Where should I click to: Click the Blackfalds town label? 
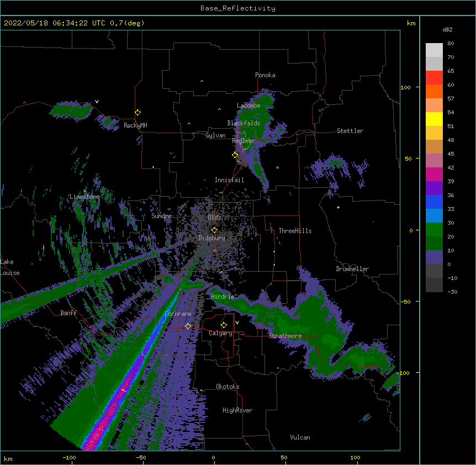point(244,123)
